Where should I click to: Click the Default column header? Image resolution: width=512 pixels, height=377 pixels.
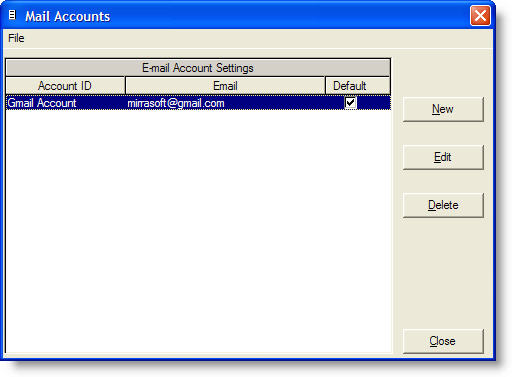(x=357, y=86)
